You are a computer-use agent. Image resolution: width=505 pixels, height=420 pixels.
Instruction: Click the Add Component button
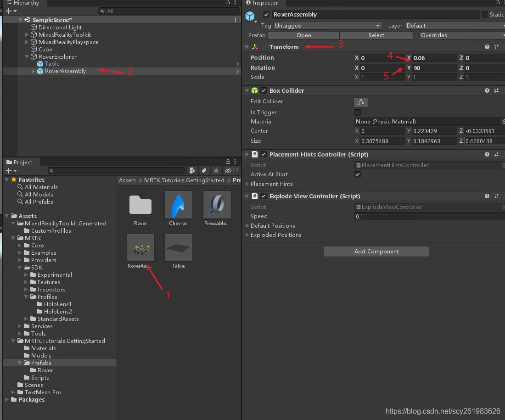[x=376, y=252]
